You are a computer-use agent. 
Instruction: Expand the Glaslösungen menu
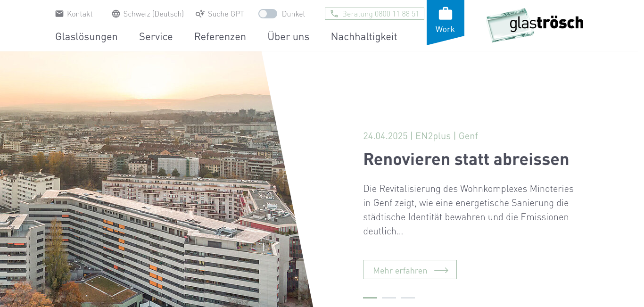86,36
